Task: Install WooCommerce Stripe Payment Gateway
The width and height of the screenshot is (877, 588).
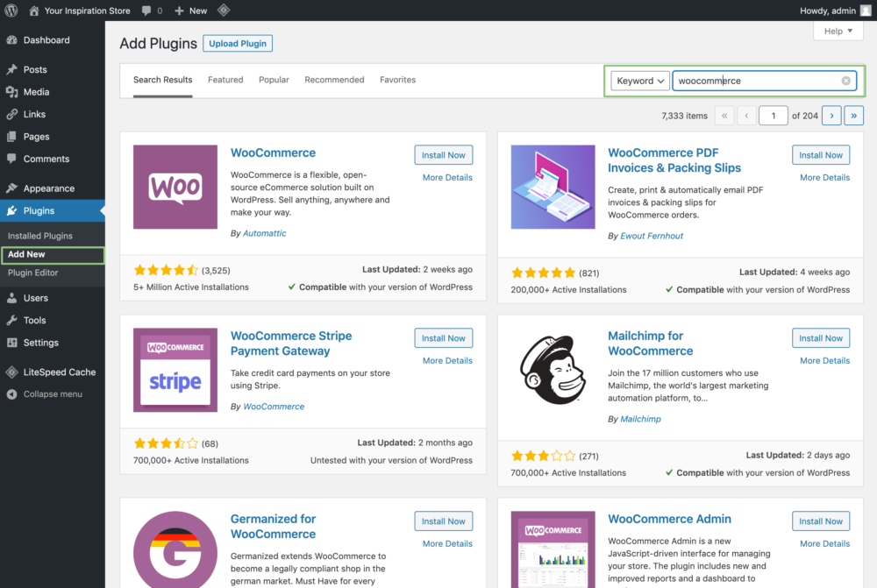Action: click(x=444, y=338)
